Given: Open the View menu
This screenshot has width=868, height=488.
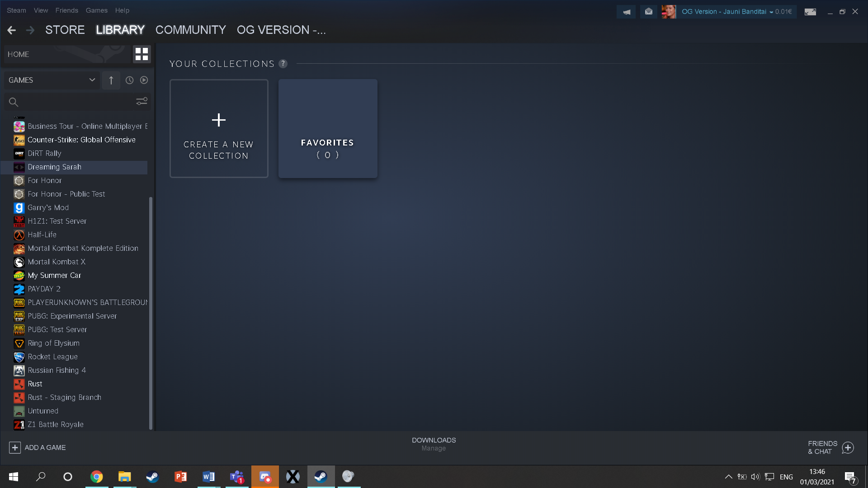Looking at the screenshot, I should click(41, 10).
